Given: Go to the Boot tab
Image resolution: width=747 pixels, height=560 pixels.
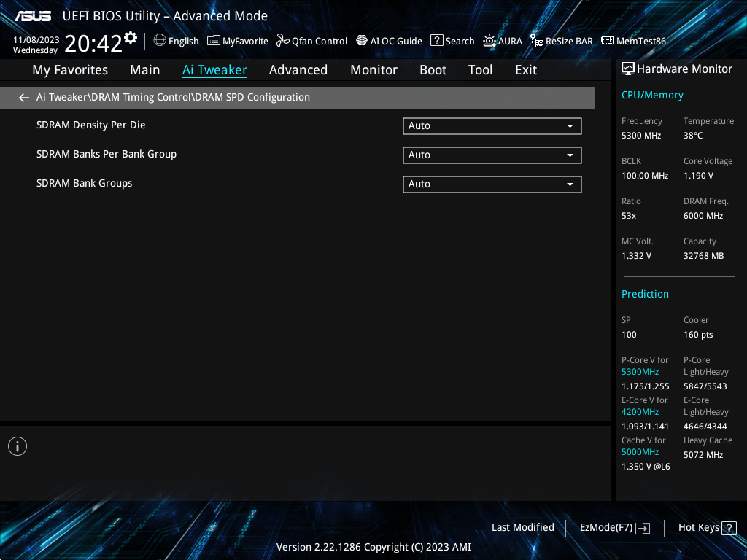Looking at the screenshot, I should pos(433,70).
